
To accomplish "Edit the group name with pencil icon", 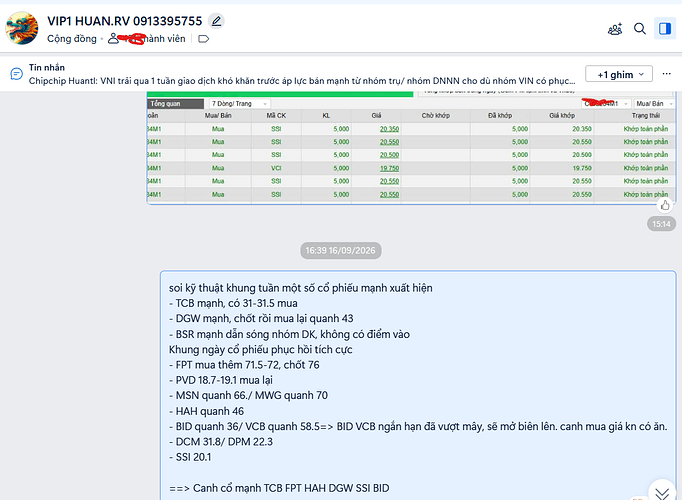I will (x=216, y=20).
